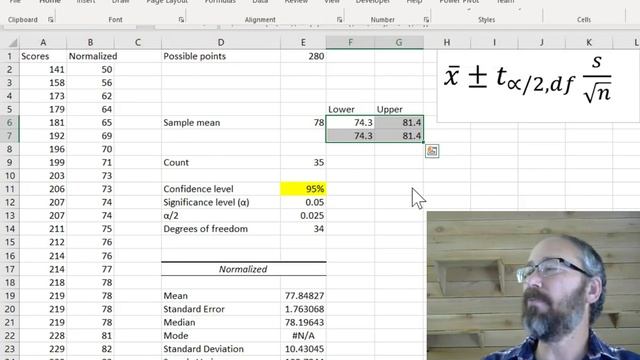
Task: Select row 1 header
Action: pyautogui.click(x=9, y=56)
